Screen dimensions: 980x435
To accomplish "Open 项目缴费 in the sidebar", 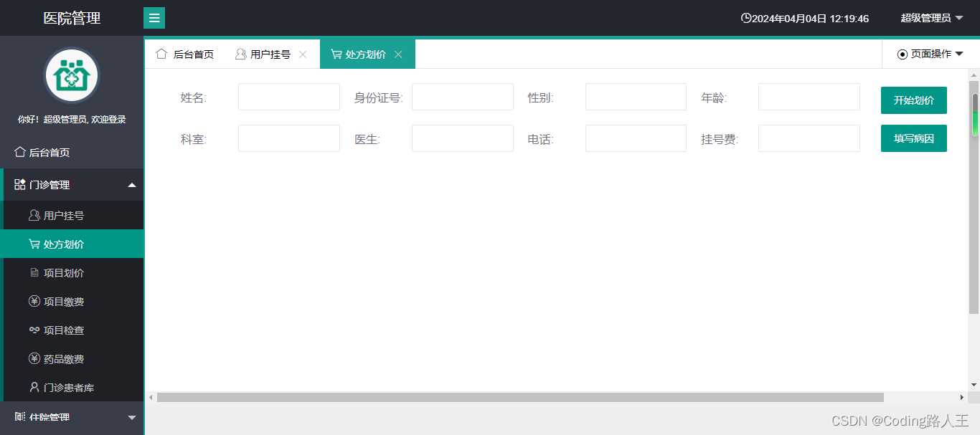I will tap(73, 301).
